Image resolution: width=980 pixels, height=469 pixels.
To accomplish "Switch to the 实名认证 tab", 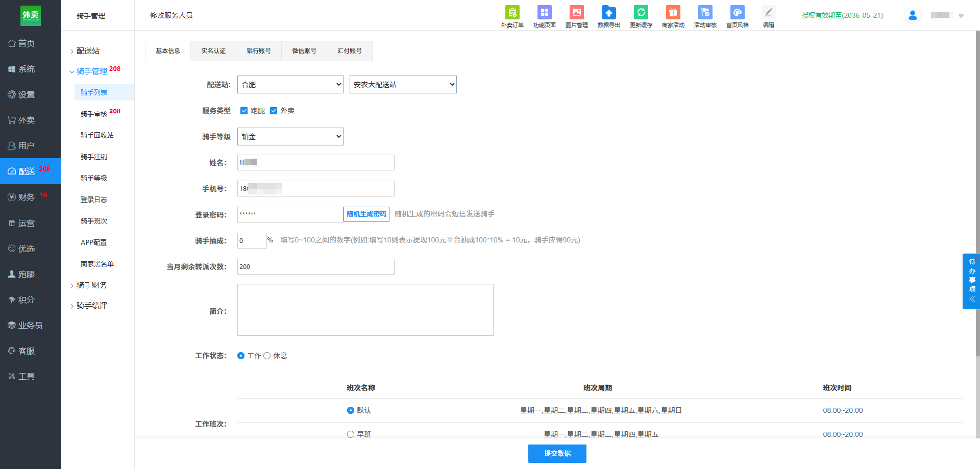I will (x=213, y=51).
